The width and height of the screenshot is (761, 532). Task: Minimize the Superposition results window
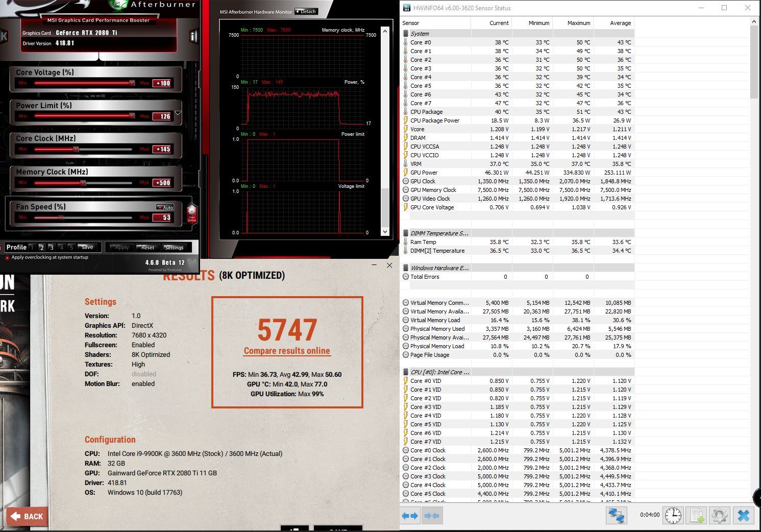(374, 265)
